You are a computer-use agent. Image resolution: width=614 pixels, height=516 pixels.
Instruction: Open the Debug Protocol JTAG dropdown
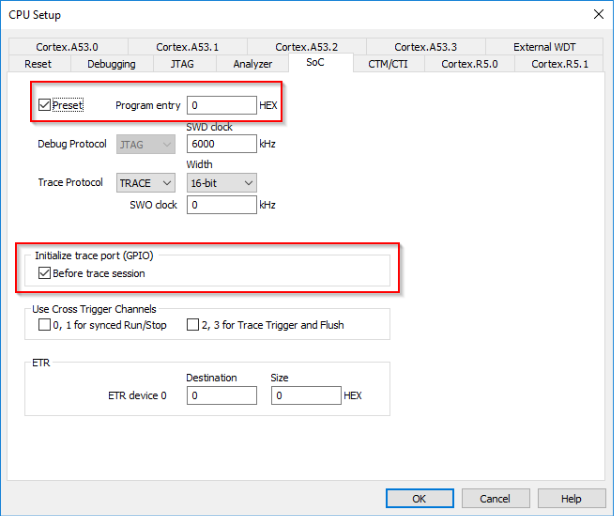pos(146,144)
